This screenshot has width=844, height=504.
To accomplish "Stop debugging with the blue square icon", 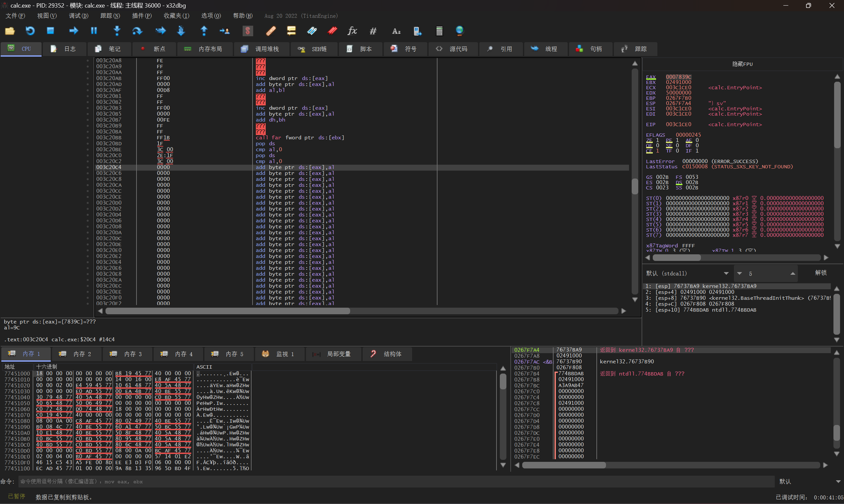I will 50,31.
